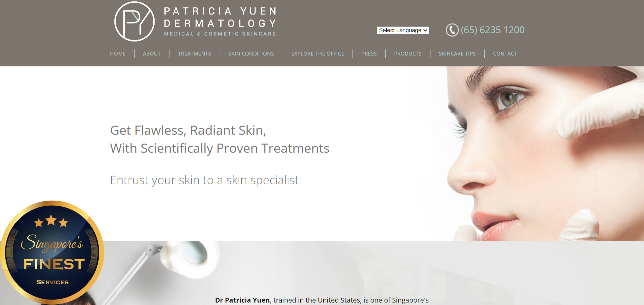Click the bold 'Dr Patricia Yuen' text
644x305 pixels.
242,300
